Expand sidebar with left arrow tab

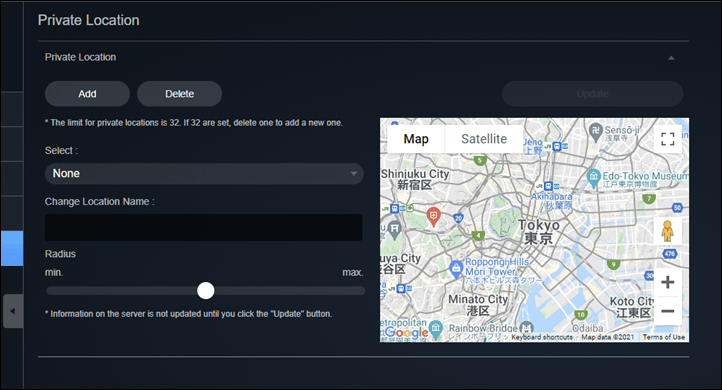pos(12,311)
